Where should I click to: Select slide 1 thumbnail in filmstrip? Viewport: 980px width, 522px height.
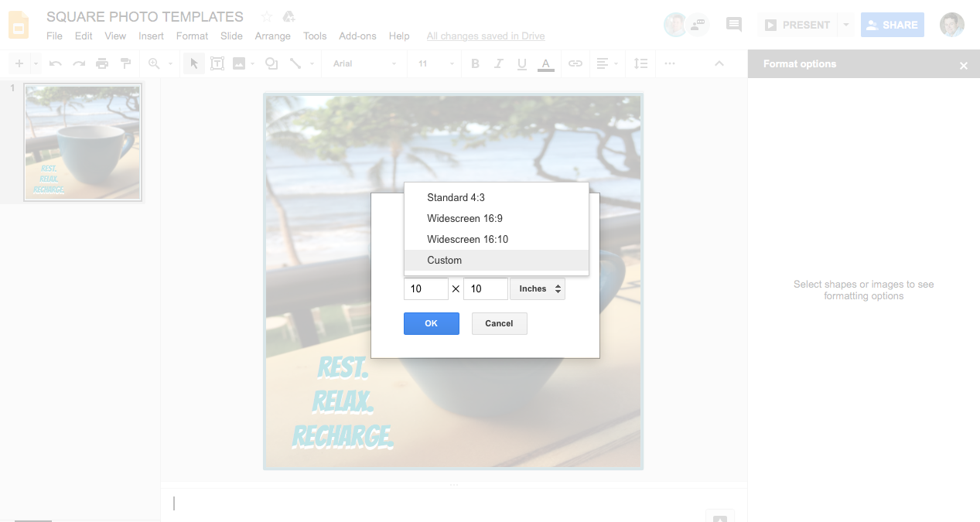pos(82,142)
